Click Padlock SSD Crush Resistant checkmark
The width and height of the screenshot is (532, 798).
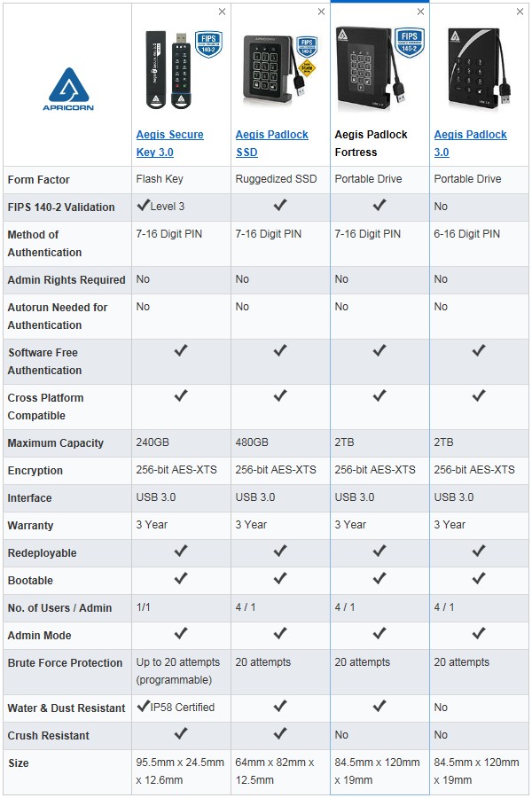[280, 734]
